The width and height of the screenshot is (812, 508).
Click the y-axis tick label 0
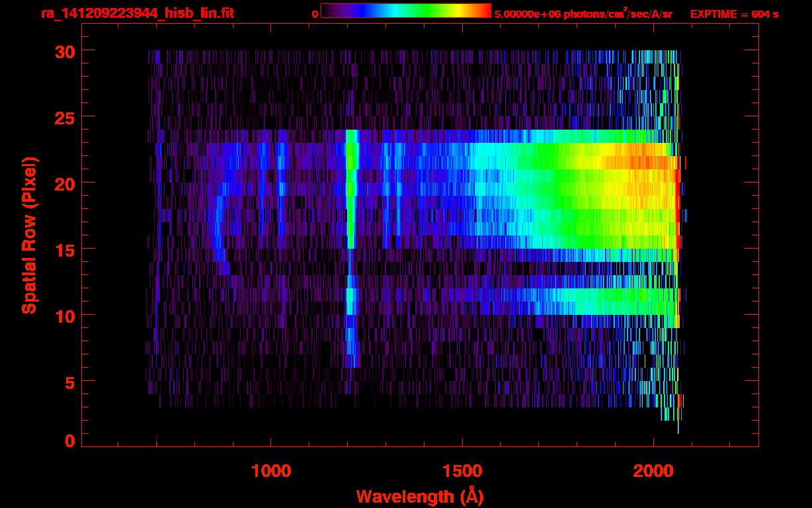pyautogui.click(x=69, y=441)
